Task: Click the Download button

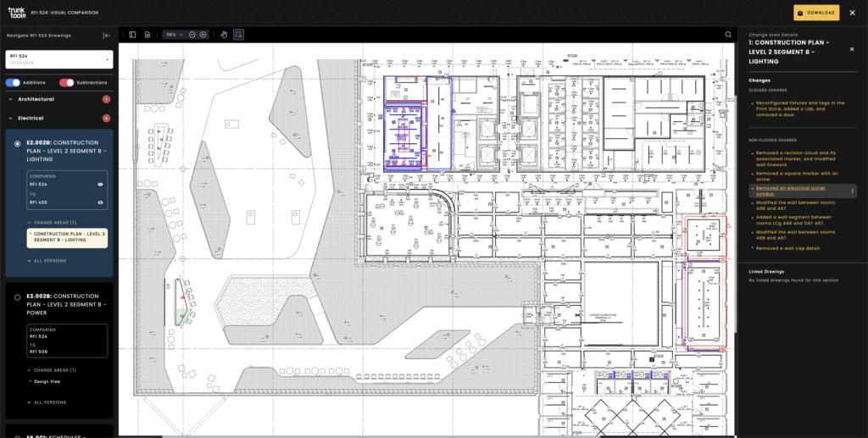Action: coord(816,13)
